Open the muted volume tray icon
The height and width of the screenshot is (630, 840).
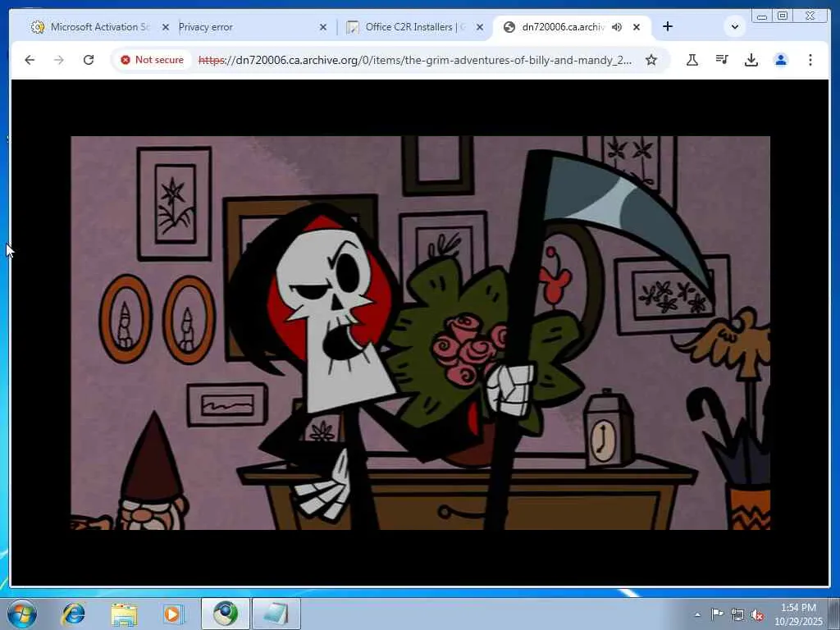coord(757,615)
